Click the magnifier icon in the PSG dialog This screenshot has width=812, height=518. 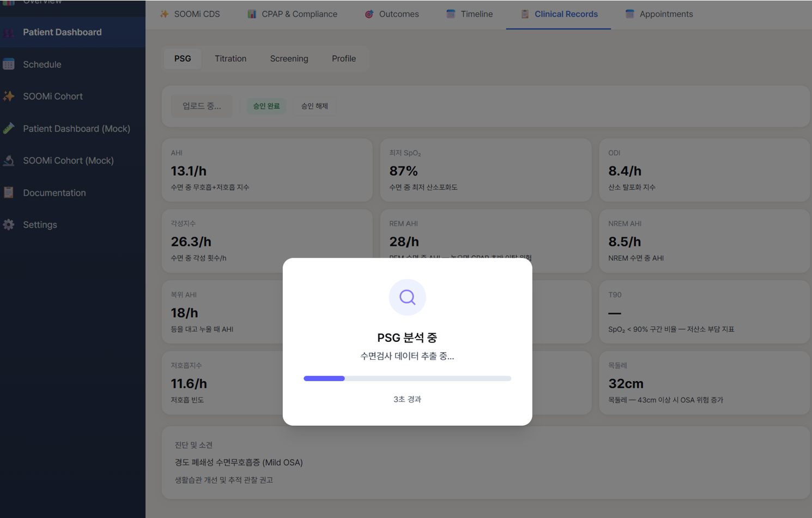click(x=407, y=297)
